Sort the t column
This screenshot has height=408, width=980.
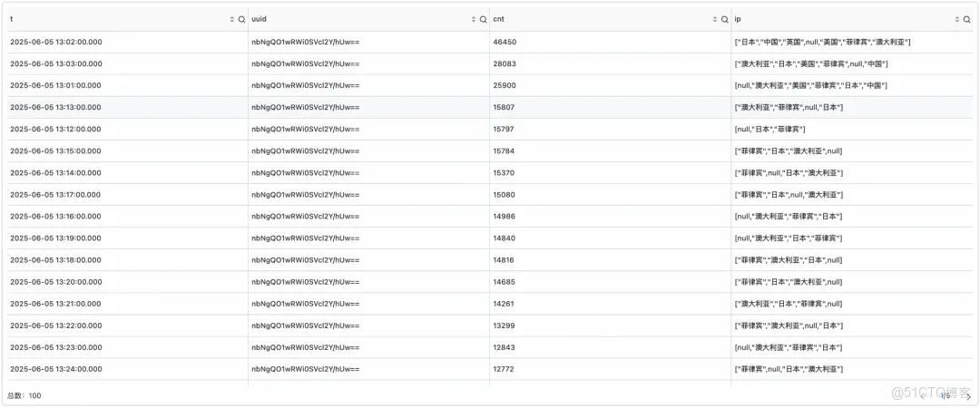point(231,19)
